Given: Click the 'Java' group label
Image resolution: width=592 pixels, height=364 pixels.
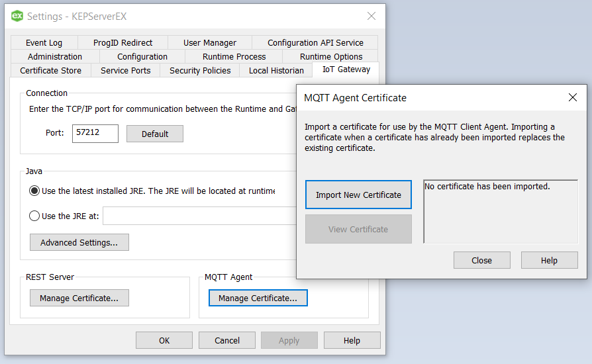Looking at the screenshot, I should (x=34, y=171).
